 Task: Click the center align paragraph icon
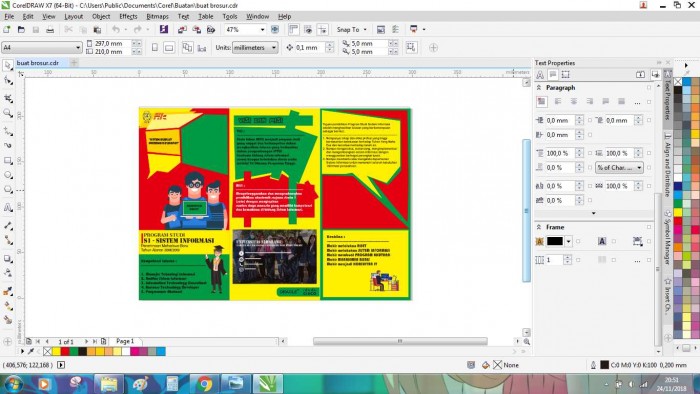(x=574, y=102)
